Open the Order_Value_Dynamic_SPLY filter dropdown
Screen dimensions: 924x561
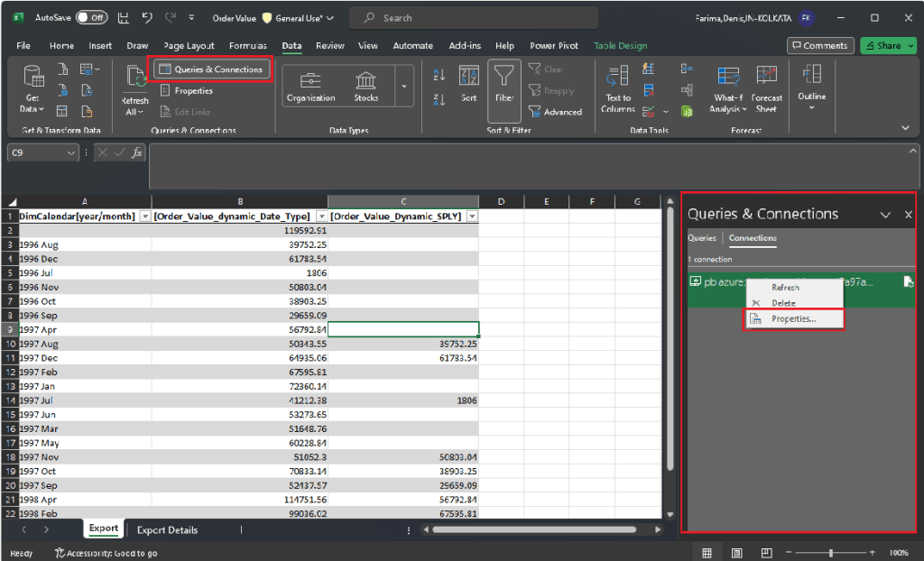coord(472,216)
